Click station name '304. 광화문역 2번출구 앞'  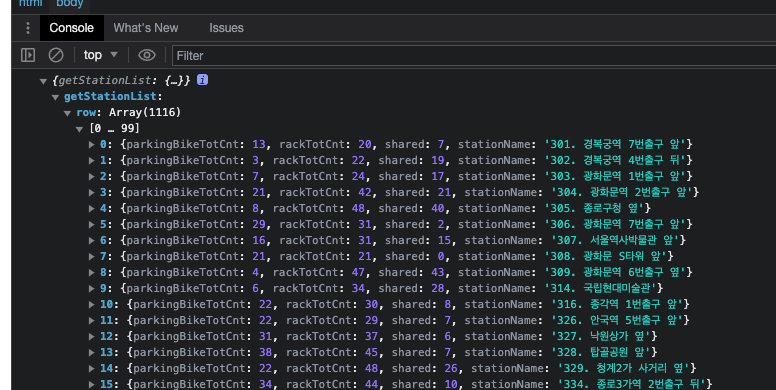tap(622, 192)
